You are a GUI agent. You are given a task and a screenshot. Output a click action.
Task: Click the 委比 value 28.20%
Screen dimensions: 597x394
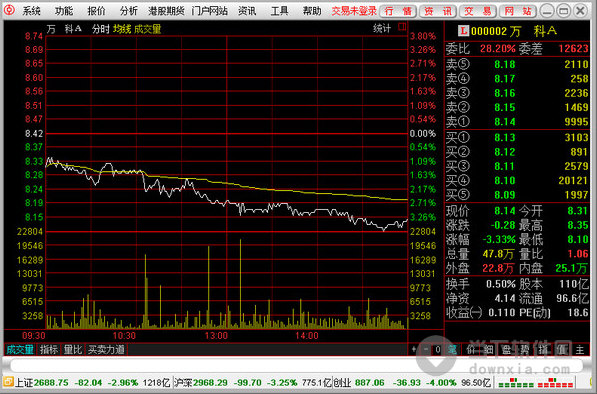click(498, 49)
